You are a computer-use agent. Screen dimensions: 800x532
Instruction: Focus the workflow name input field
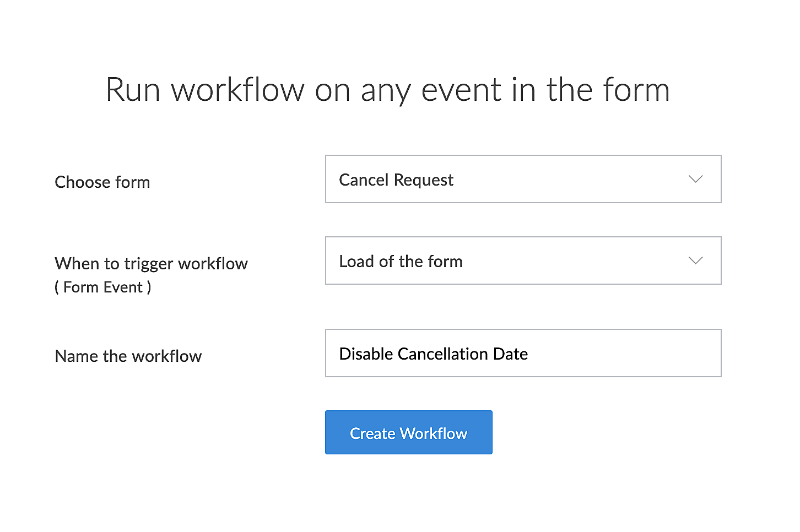(522, 353)
